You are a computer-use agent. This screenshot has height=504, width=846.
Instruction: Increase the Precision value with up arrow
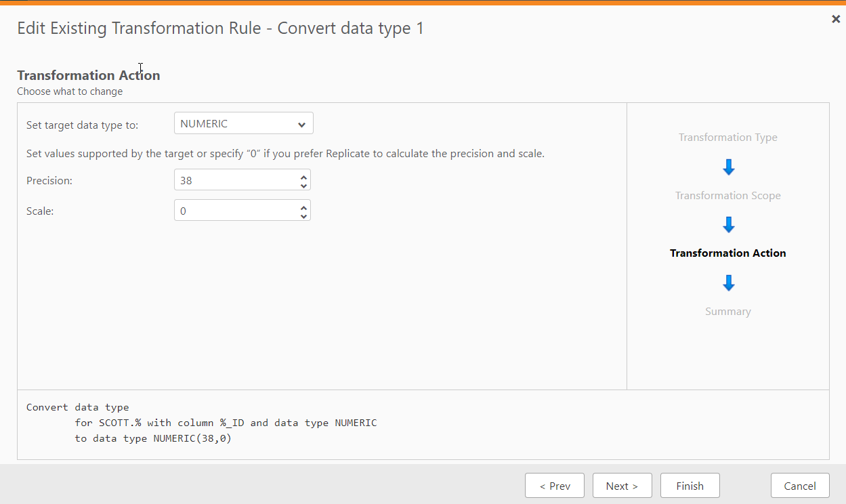click(303, 176)
